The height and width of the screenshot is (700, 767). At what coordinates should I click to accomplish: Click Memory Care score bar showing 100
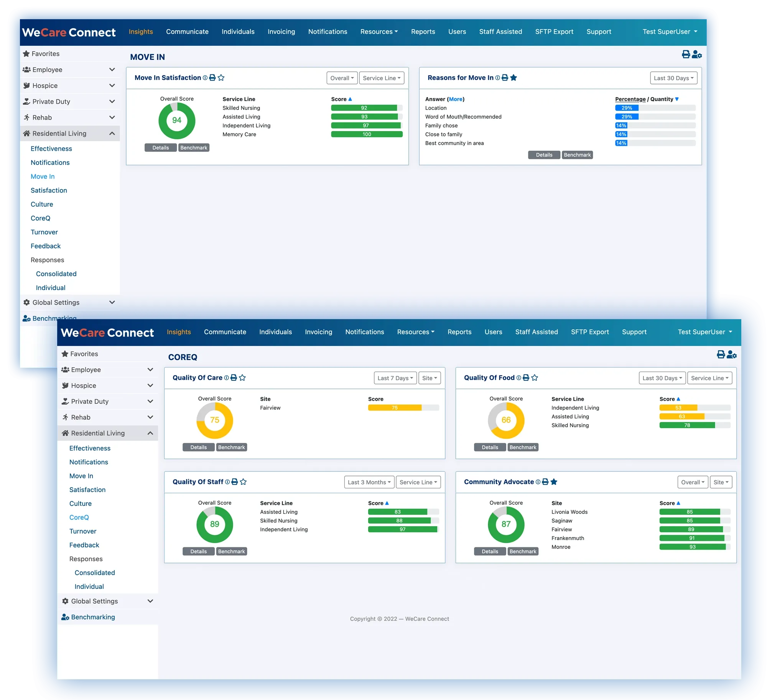point(367,134)
